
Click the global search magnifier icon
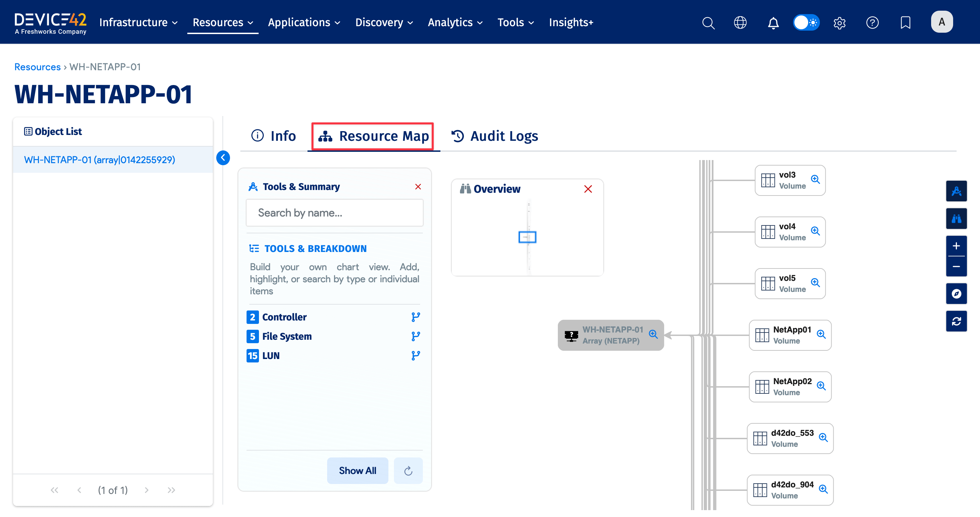(708, 23)
